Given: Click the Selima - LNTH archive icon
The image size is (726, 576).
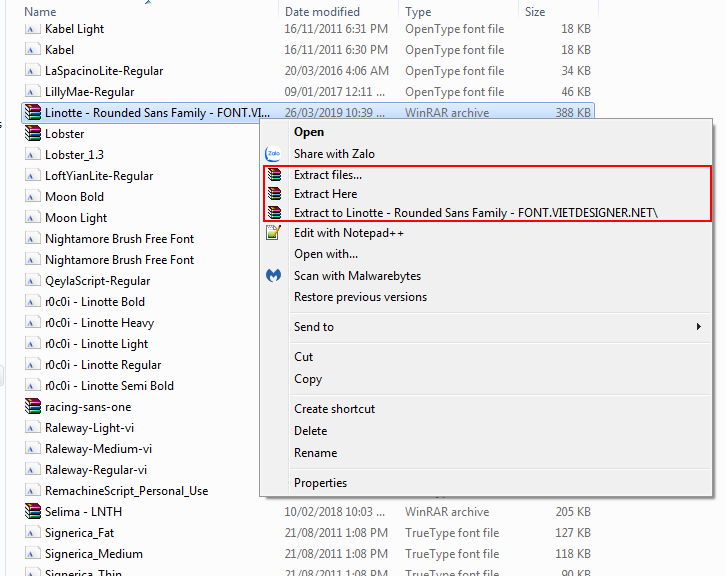Looking at the screenshot, I should tap(33, 512).
